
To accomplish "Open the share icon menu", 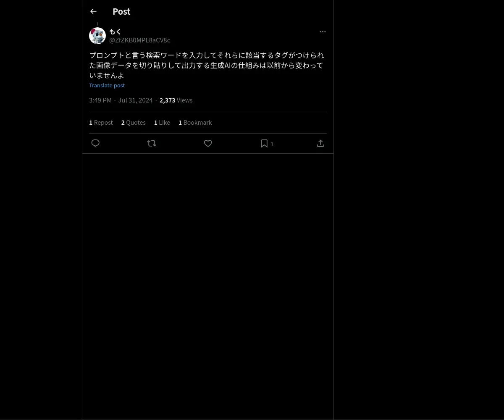I will pyautogui.click(x=320, y=143).
